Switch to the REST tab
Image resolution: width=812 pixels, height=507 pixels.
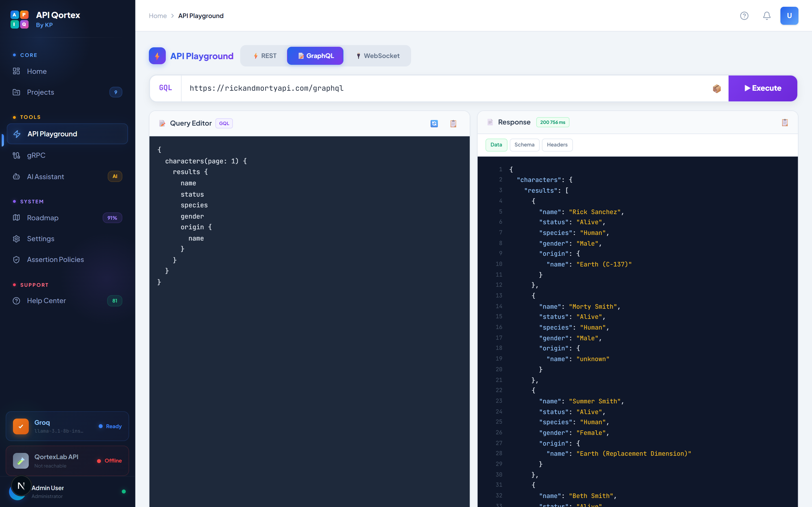(x=265, y=56)
